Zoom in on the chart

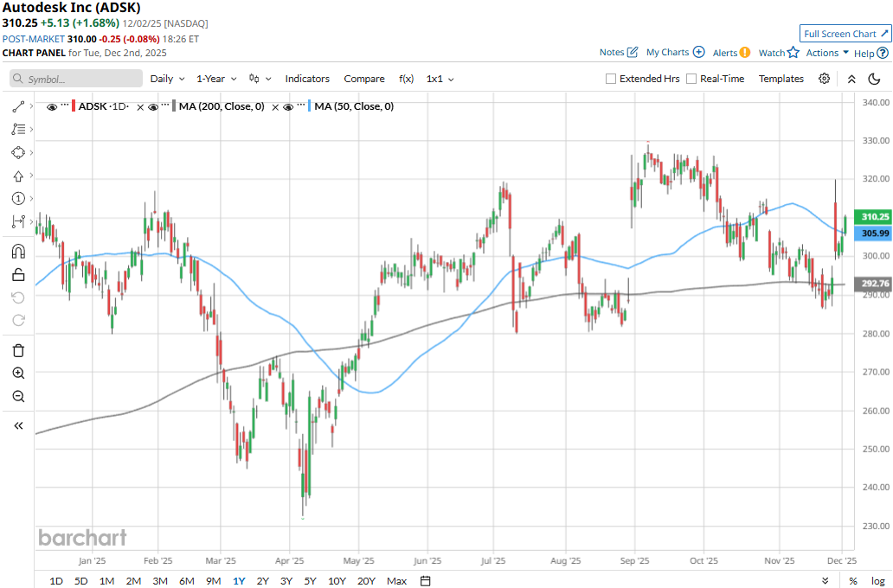point(18,373)
